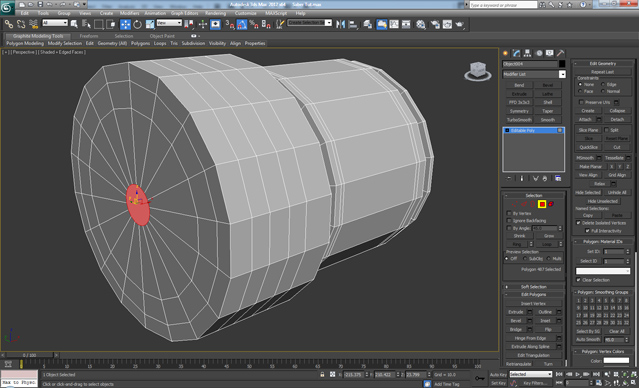Click the Go to Start playback button
639x388 pixels.
coord(560,374)
